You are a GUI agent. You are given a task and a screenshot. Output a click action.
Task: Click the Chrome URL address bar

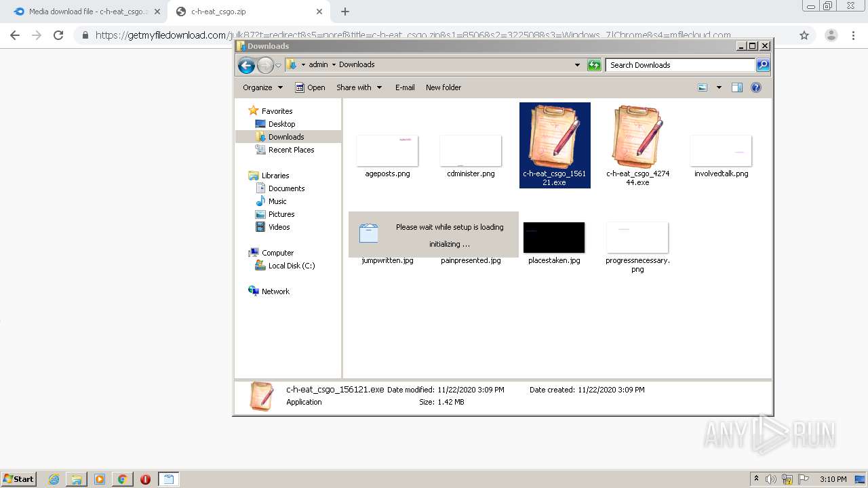pyautogui.click(x=434, y=35)
